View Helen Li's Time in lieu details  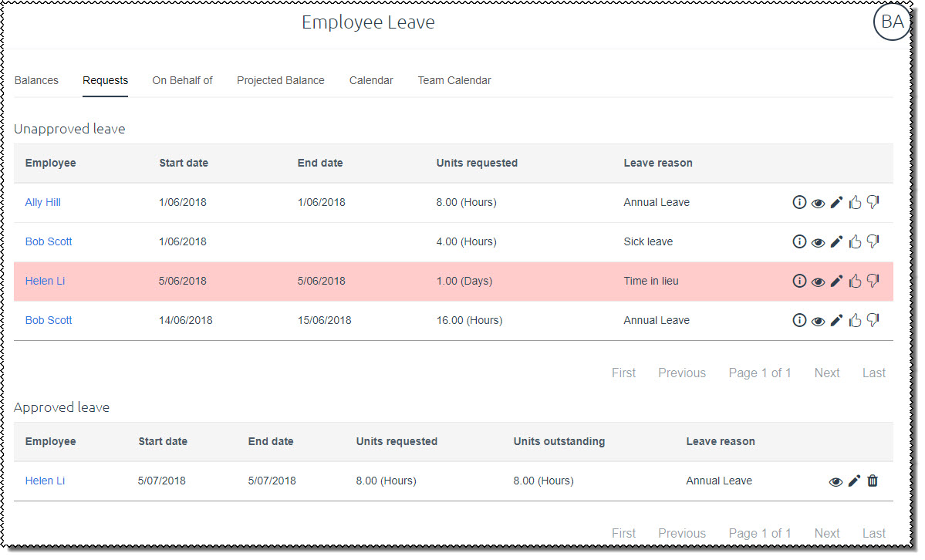tap(818, 281)
